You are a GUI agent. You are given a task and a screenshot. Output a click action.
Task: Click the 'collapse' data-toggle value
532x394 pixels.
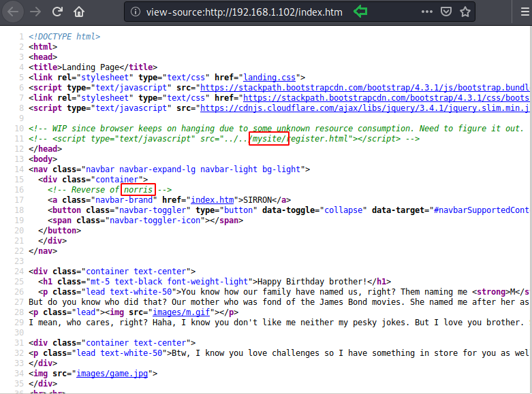click(343, 210)
